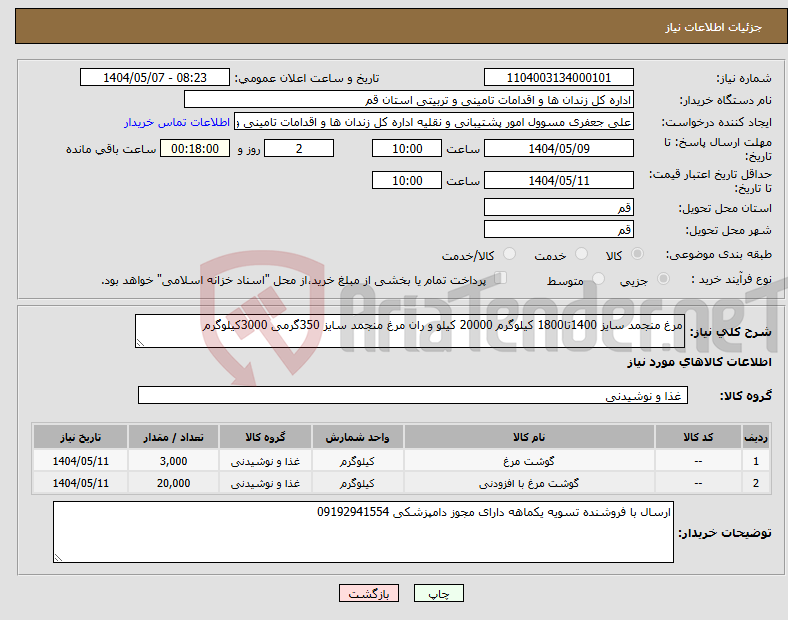Viewport: 788px width, 620px height.
Task: Select the کالا/خدمت radio button
Action: (509, 254)
